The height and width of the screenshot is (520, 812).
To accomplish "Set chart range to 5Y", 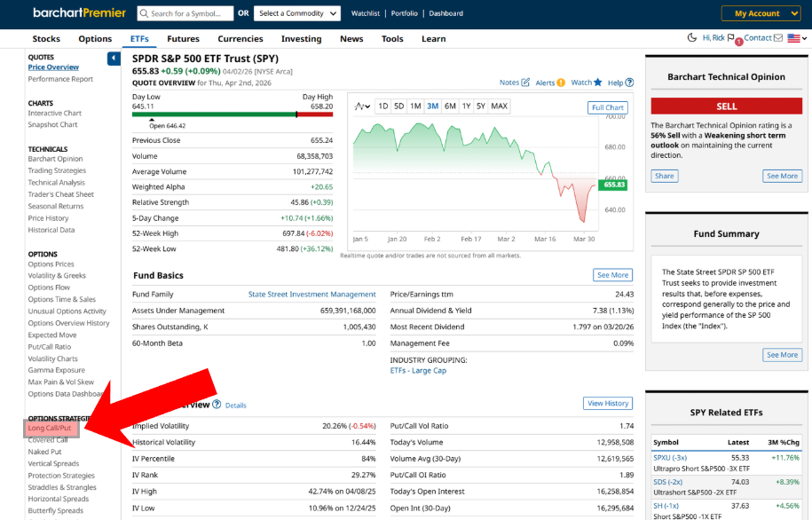I will (x=481, y=106).
